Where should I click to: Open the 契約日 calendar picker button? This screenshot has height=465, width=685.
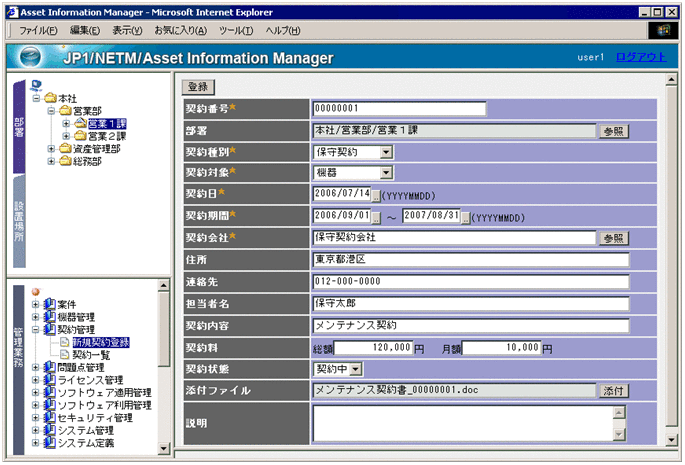tap(376, 194)
